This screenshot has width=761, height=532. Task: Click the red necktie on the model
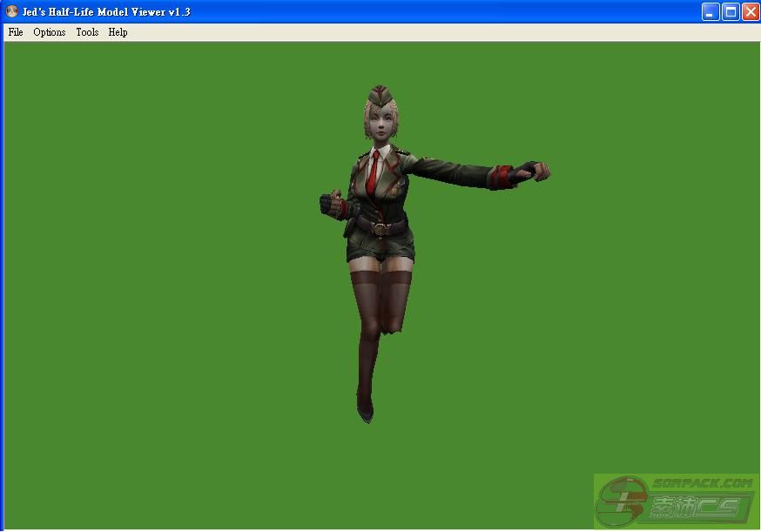[x=373, y=173]
